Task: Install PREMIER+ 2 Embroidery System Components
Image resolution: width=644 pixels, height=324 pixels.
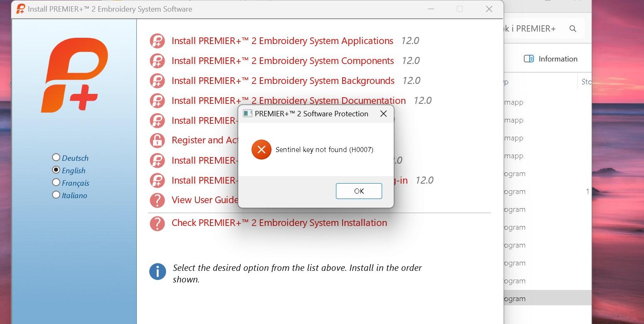Action: tap(283, 61)
